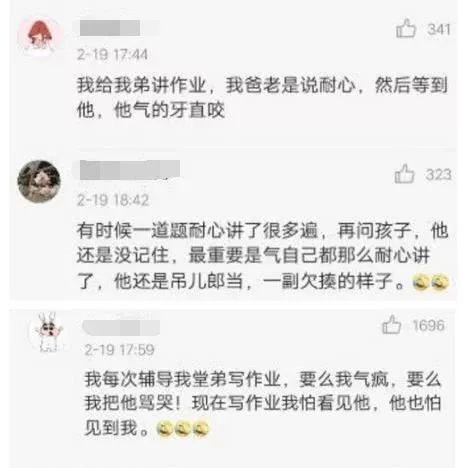Viewport: 463px width, 468px height.
Task: Click the three laughing-crying emojis after 见到我
Action: [x=183, y=428]
